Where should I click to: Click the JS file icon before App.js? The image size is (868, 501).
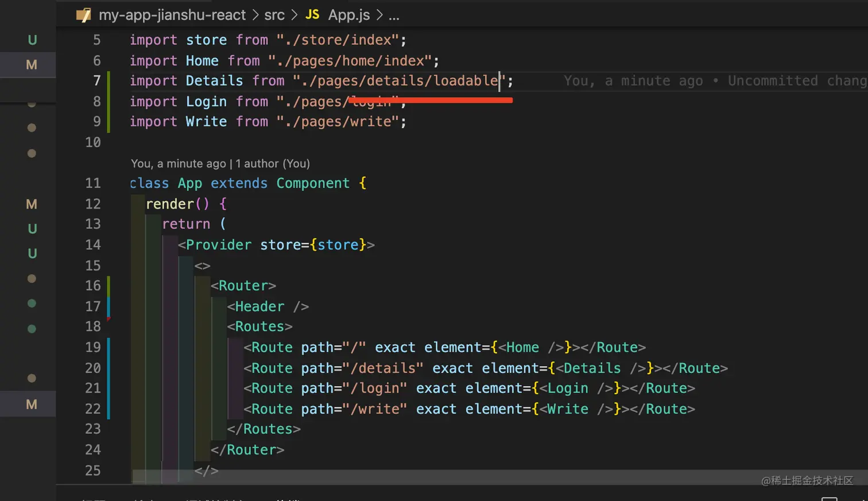pyautogui.click(x=312, y=14)
